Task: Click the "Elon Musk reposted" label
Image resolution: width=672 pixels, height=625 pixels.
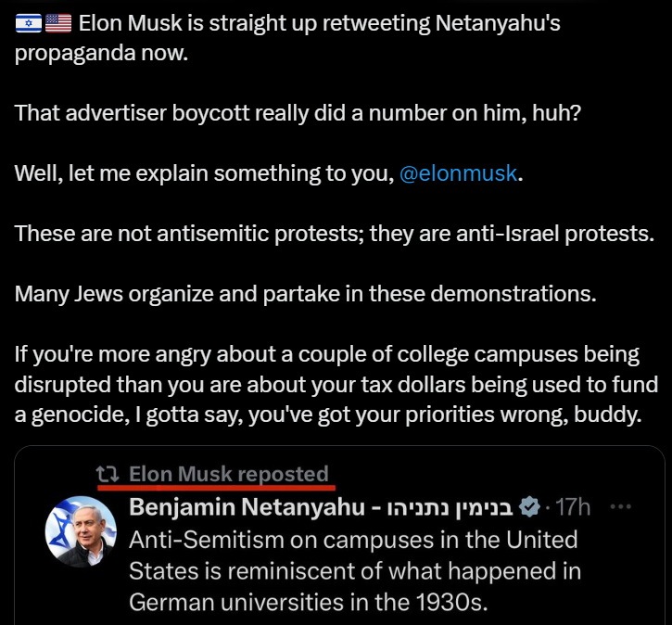Action: point(229,474)
